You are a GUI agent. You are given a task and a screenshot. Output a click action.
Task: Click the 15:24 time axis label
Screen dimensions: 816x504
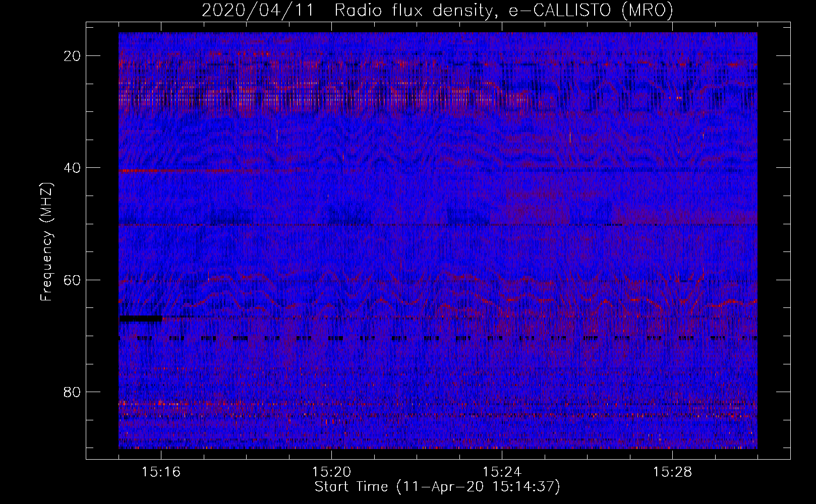pos(502,472)
